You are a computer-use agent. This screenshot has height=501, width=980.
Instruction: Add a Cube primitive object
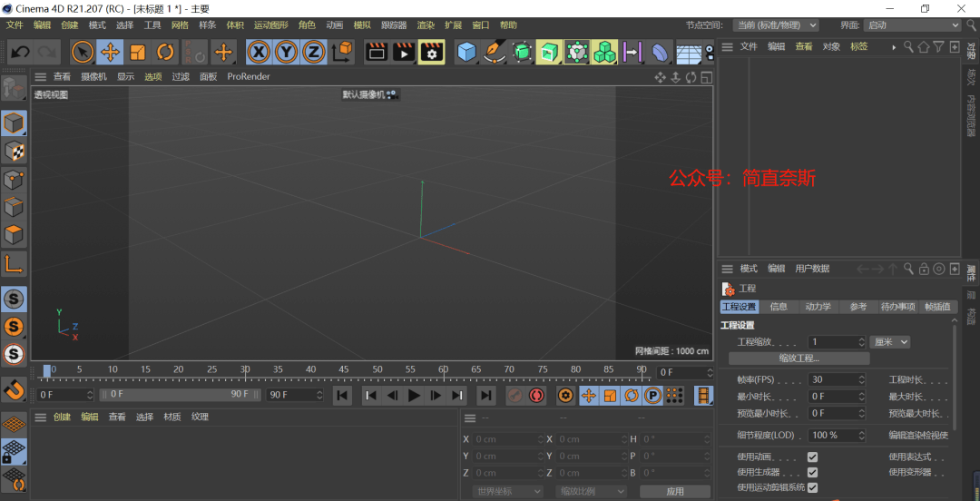[467, 52]
